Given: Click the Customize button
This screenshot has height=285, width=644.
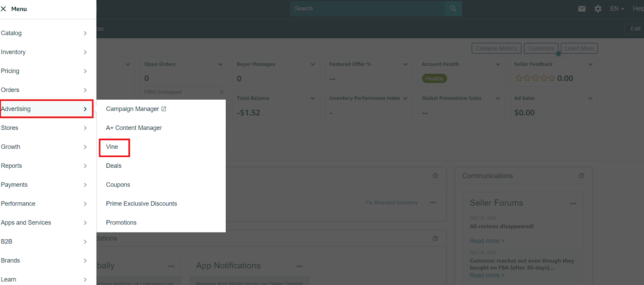Looking at the screenshot, I should (541, 48).
